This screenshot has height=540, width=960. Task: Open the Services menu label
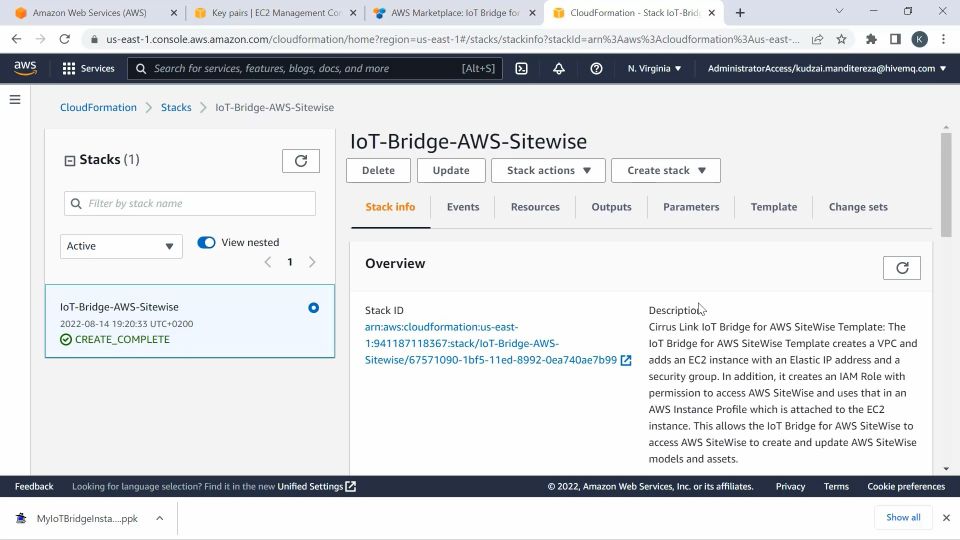(x=97, y=69)
